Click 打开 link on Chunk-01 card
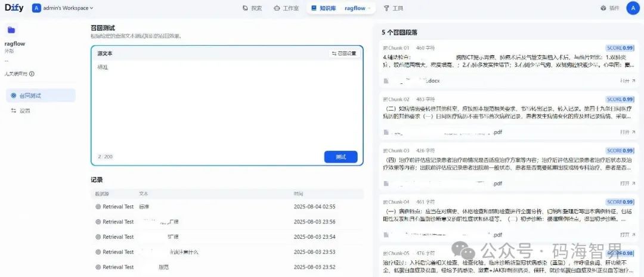Viewport: 644px width, 277px height. (627, 81)
